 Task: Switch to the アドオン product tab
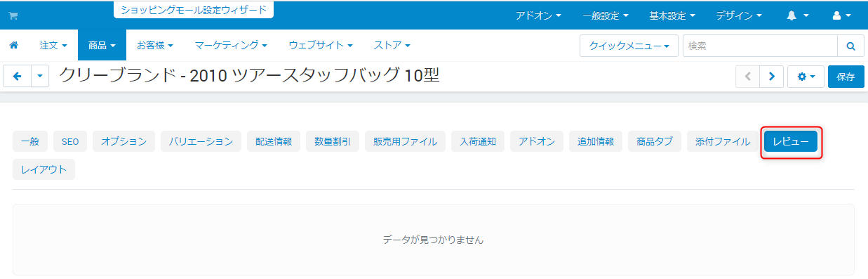[537, 141]
